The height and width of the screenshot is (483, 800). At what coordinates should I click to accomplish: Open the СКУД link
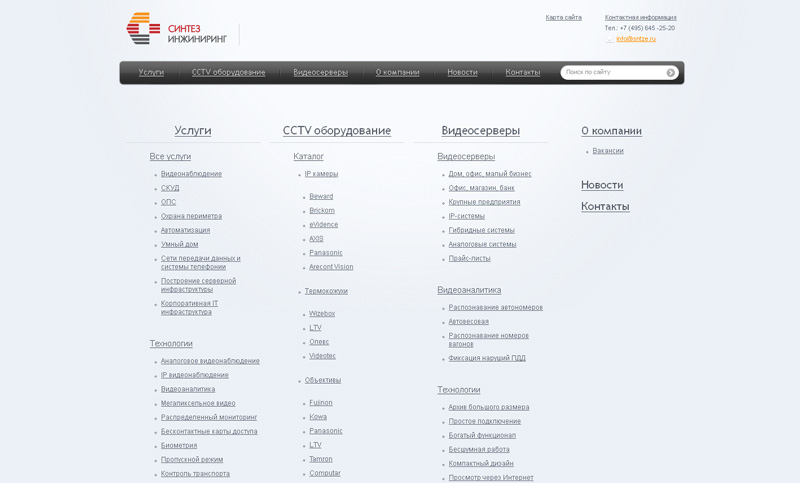pos(170,188)
